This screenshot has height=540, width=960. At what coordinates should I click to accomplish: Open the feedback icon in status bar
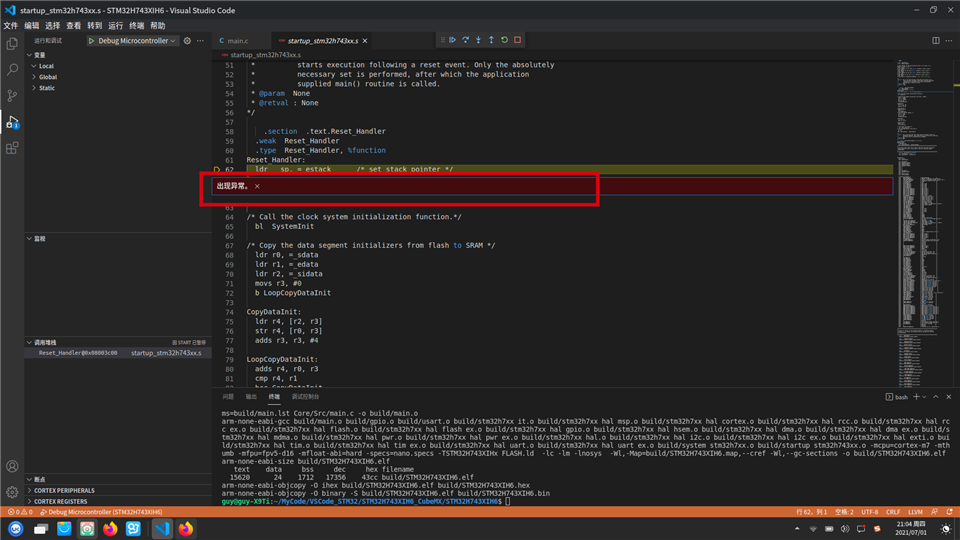[x=934, y=512]
